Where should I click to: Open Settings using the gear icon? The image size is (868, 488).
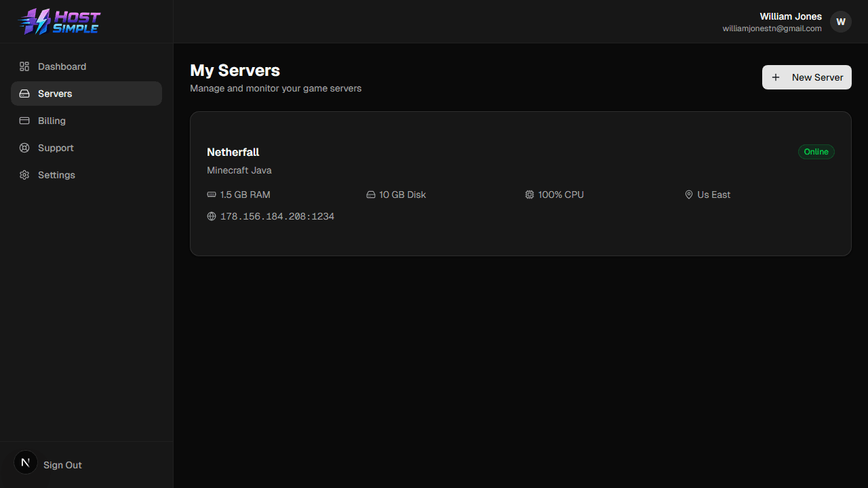coord(24,175)
